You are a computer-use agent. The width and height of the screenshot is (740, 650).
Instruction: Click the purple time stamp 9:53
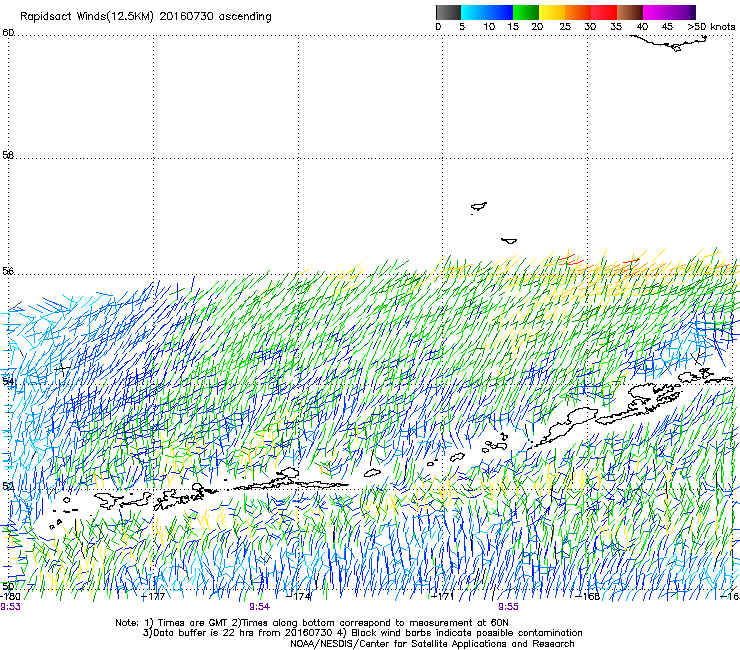coord(10,607)
